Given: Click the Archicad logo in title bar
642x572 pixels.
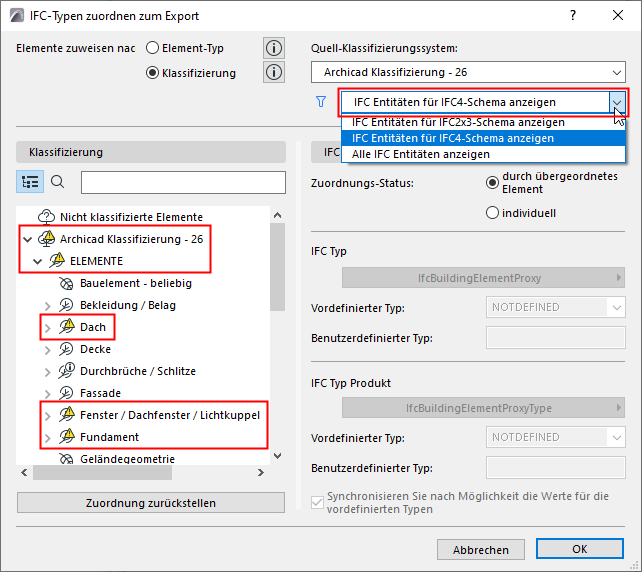Looking at the screenshot, I should [x=17, y=16].
